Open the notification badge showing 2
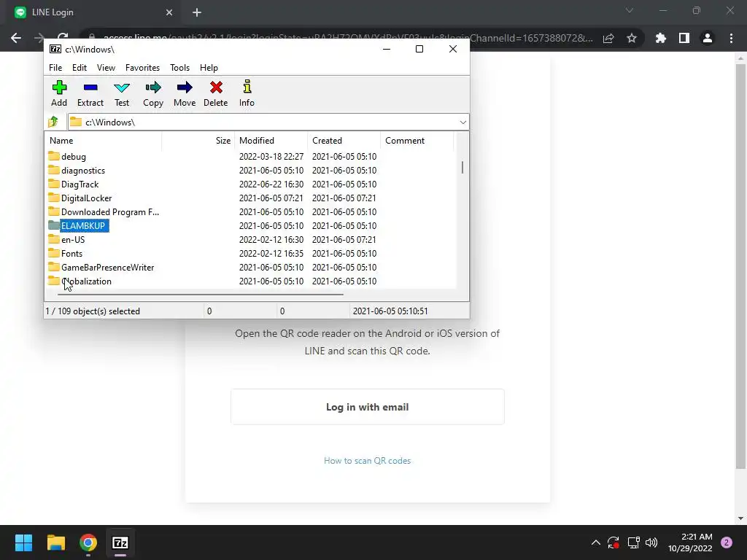This screenshot has width=747, height=560. coord(727,542)
